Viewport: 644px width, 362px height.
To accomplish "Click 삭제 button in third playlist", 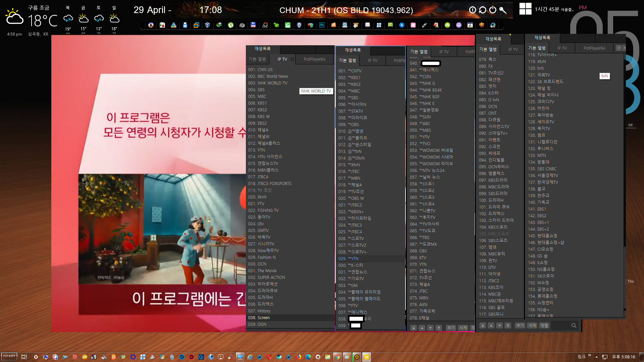I will [x=463, y=328].
